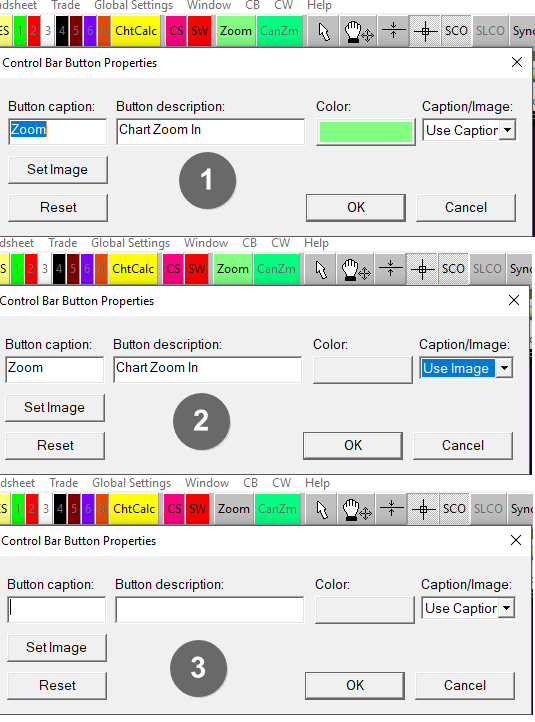535x722 pixels.
Task: Select the hand pan tool in bottom toolbar
Action: pyautogui.click(x=357, y=509)
